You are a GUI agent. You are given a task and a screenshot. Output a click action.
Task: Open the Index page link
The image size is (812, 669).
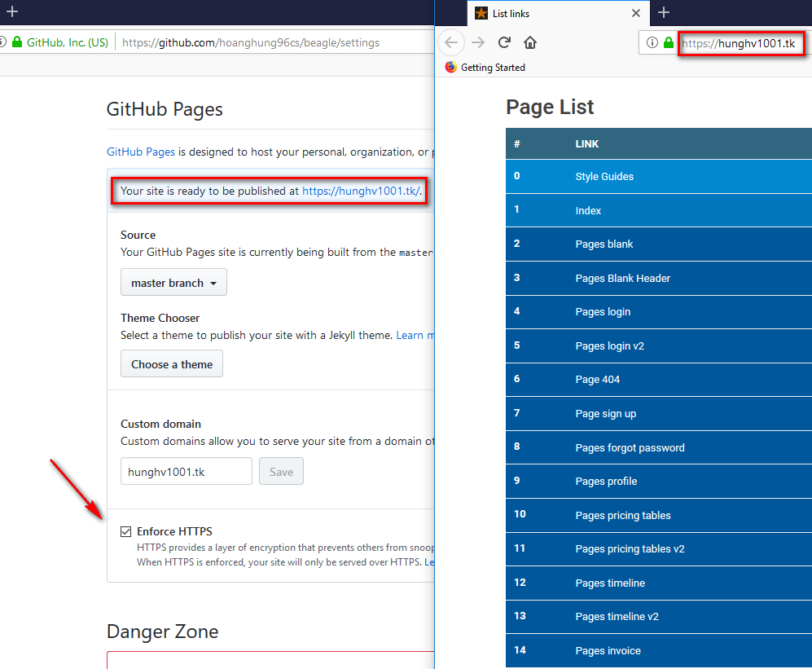coord(588,210)
